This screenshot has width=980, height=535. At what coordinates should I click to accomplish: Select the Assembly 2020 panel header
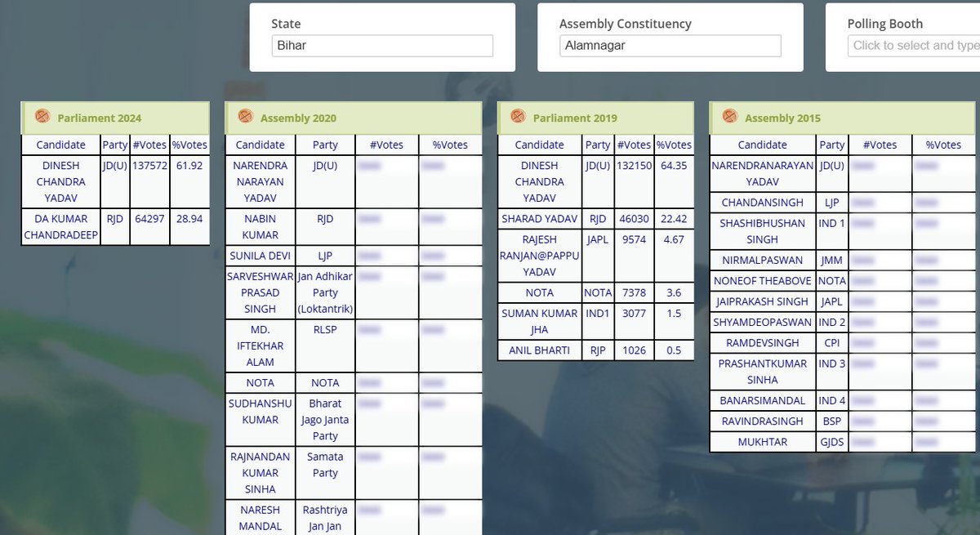354,118
